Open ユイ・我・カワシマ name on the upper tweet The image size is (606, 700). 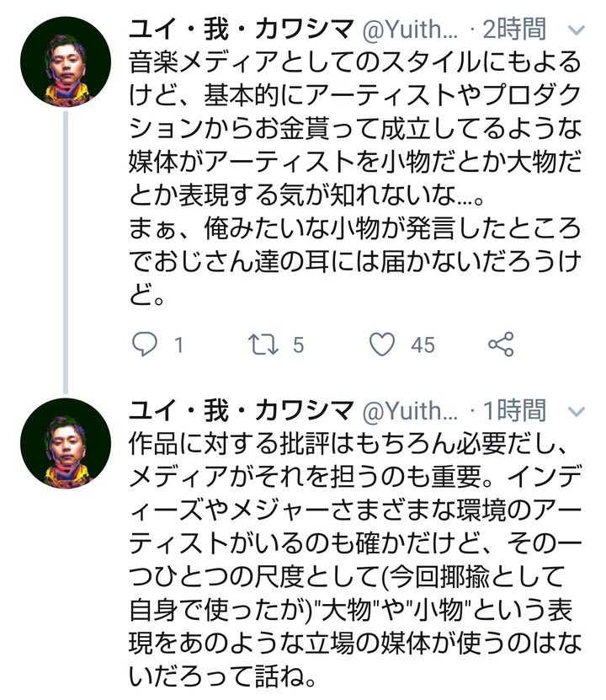(x=242, y=29)
